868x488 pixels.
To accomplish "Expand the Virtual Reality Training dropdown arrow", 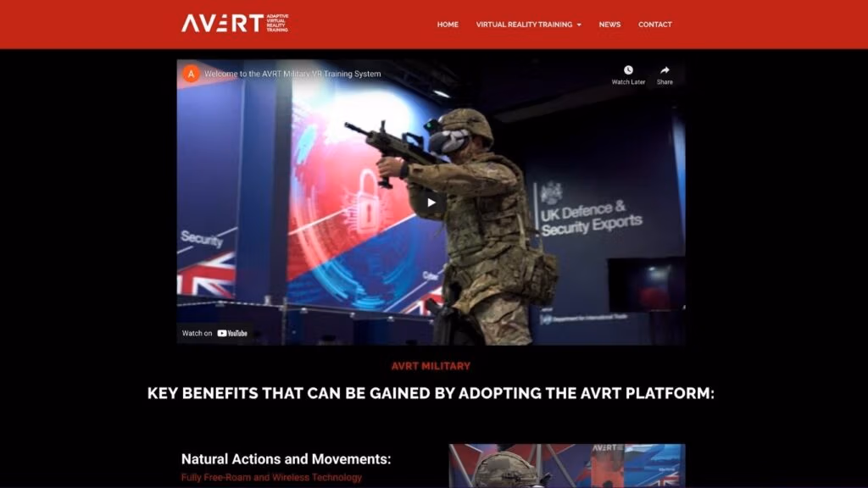I will coord(579,25).
